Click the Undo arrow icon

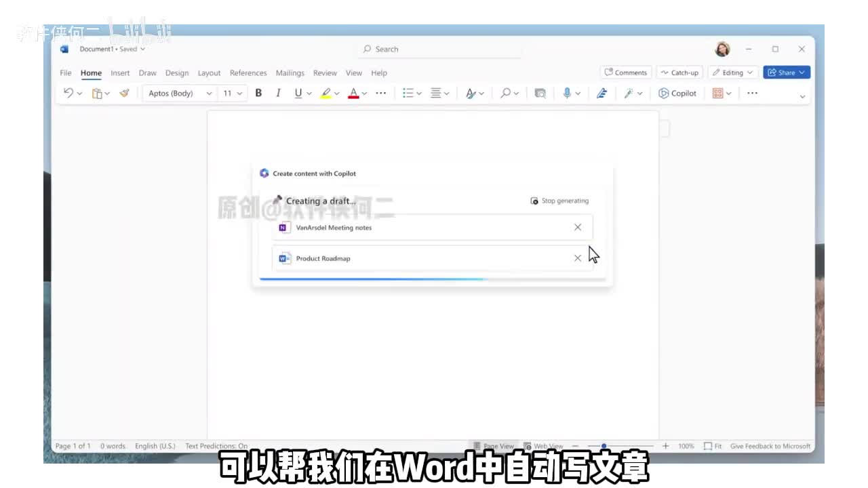click(68, 94)
